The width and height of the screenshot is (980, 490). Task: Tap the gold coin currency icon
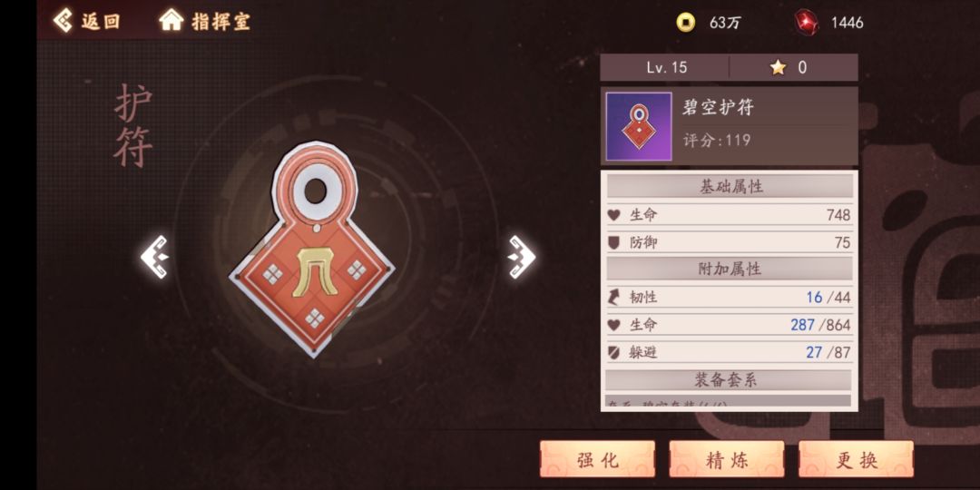(686, 23)
